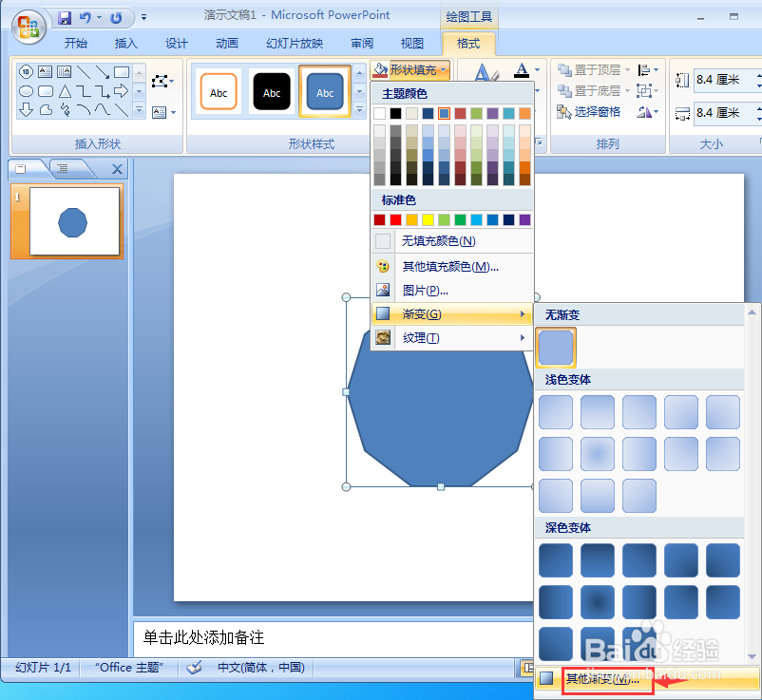
Task: Pick the purple standard color swatch
Action: click(524, 220)
